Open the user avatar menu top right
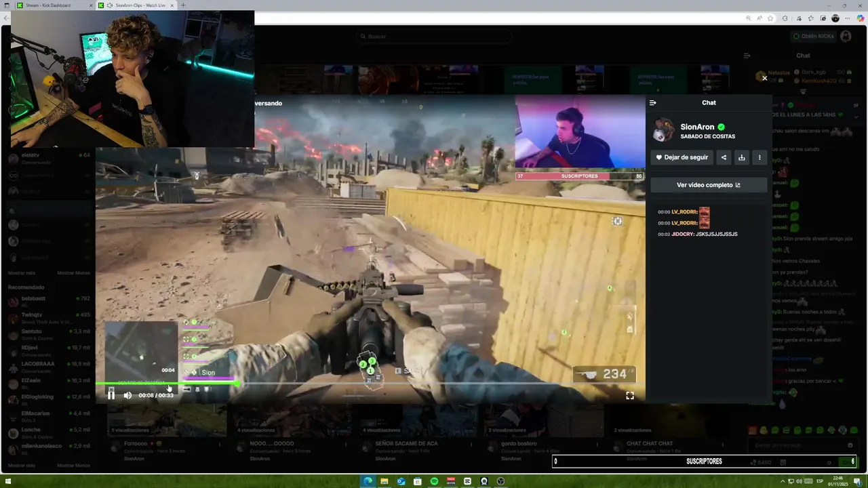The image size is (868, 488). pos(846,36)
